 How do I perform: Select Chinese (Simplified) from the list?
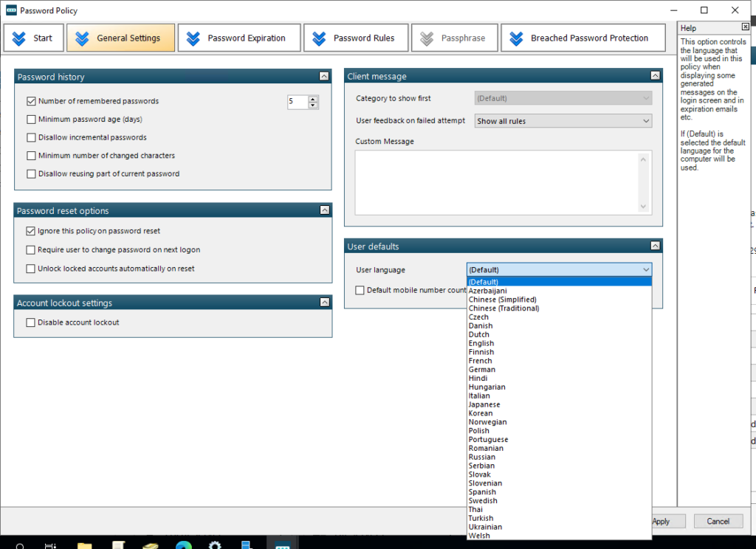tap(560, 300)
